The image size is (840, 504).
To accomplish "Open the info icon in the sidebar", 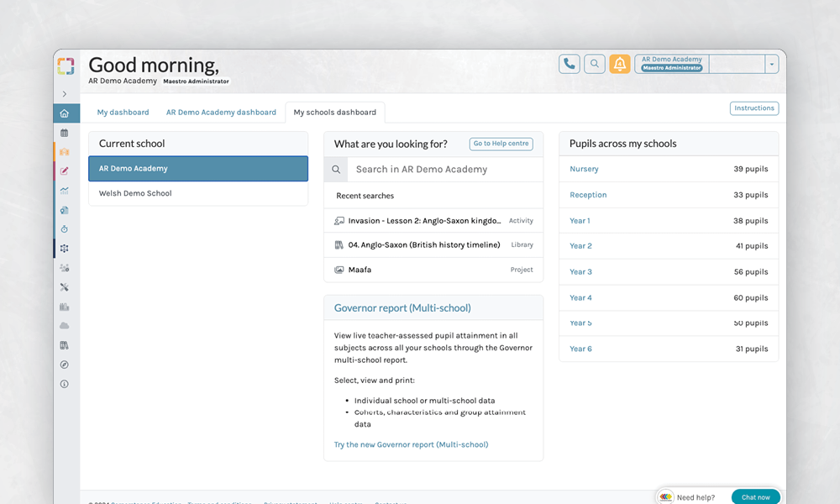I will coord(65,384).
